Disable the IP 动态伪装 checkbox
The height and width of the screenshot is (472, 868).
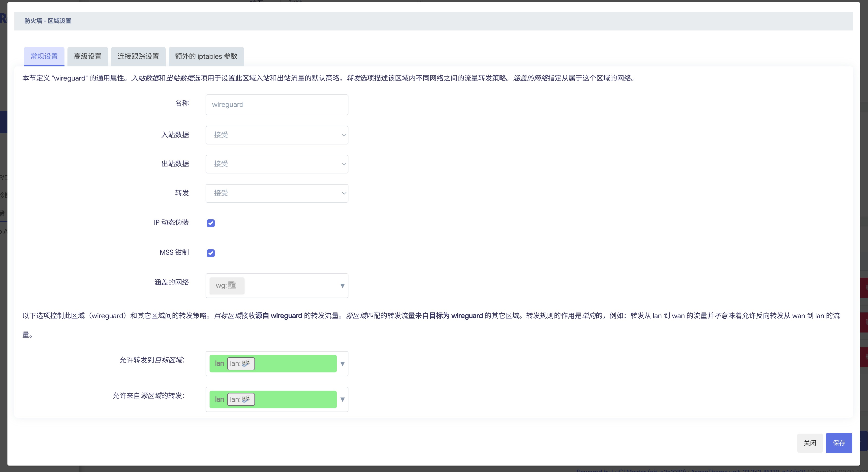[x=211, y=223]
